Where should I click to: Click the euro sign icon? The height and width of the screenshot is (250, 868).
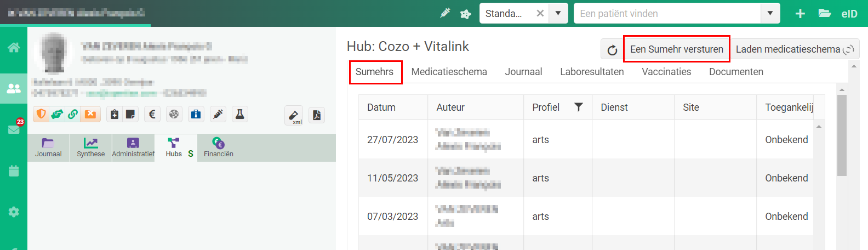tap(152, 114)
